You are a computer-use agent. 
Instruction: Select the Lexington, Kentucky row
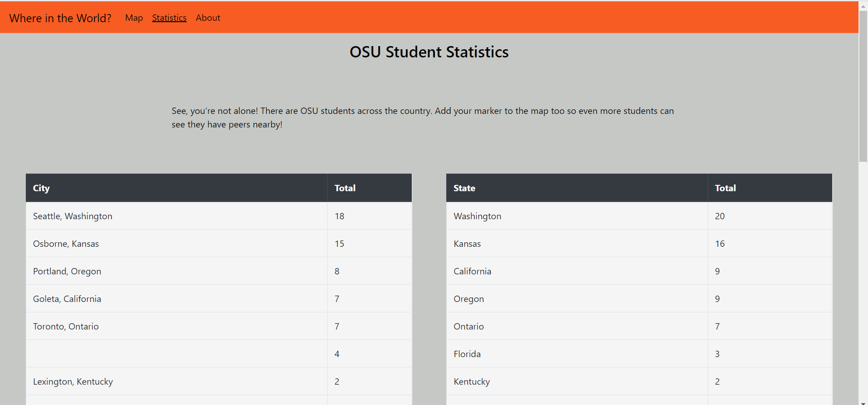pos(219,381)
